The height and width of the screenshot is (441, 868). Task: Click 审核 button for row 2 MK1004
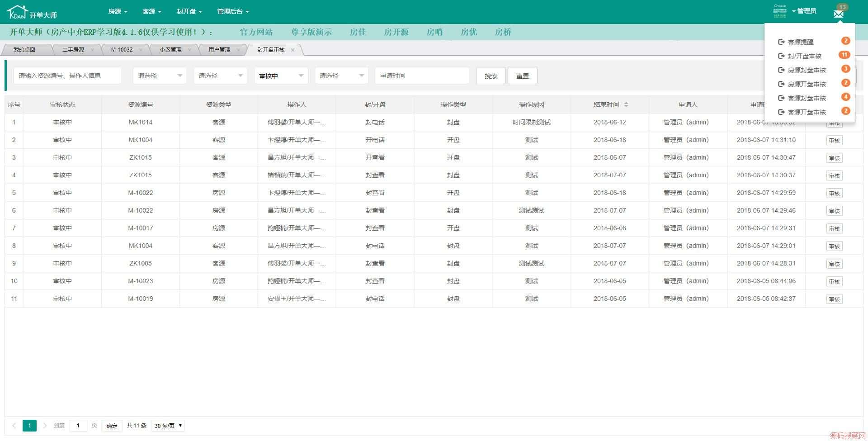point(835,141)
